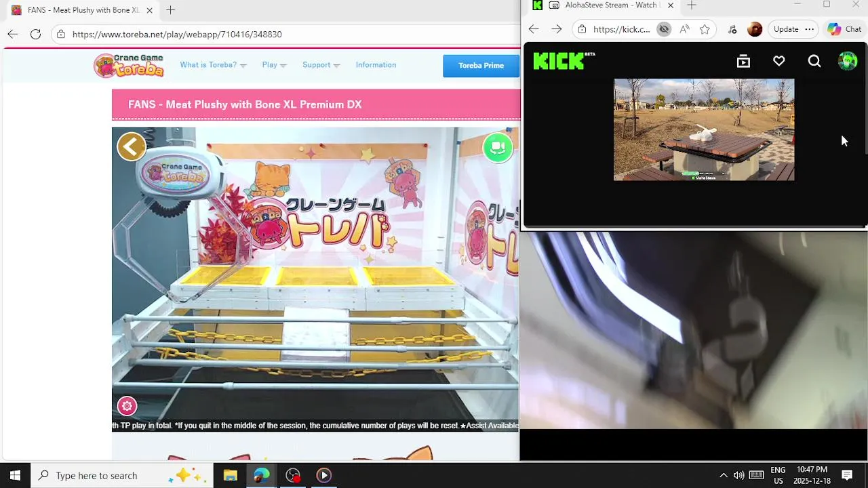This screenshot has width=868, height=488.
Task: Open the media player taskbar icon
Action: pos(324,475)
